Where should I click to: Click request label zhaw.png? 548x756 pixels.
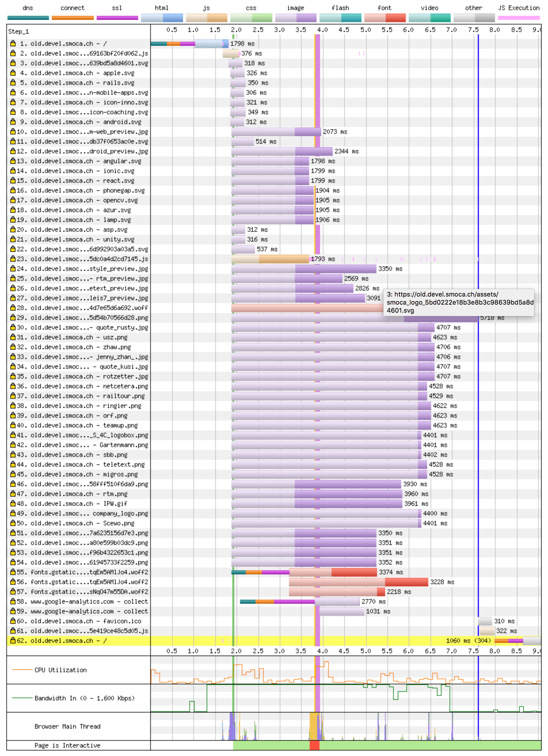tap(81, 347)
